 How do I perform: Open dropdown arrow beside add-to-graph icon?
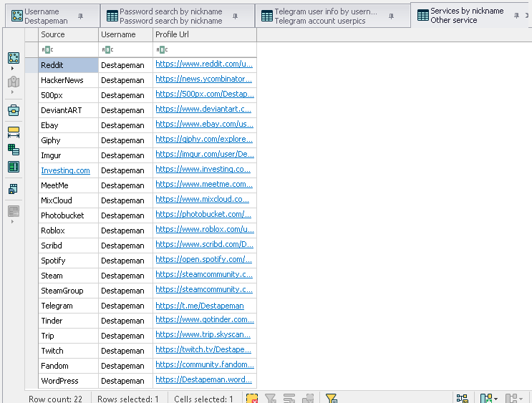pos(495,399)
